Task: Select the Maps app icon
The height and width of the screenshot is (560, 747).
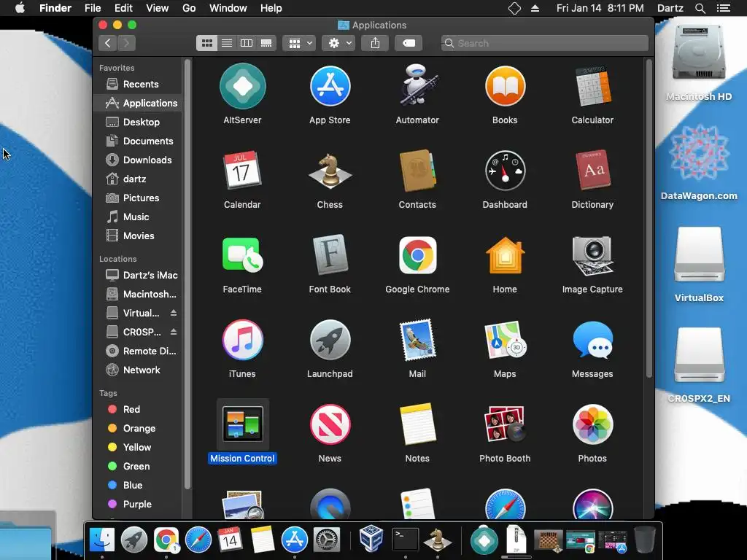Action: (x=505, y=340)
